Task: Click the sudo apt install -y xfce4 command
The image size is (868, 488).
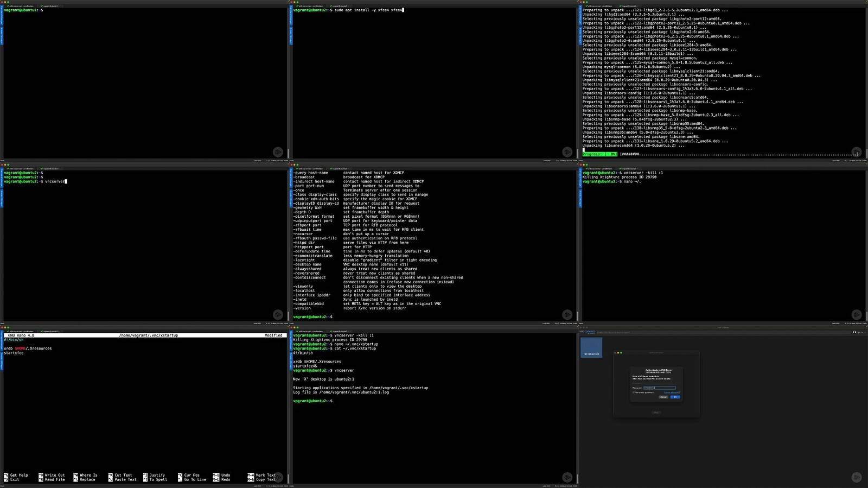Action: pos(368,10)
